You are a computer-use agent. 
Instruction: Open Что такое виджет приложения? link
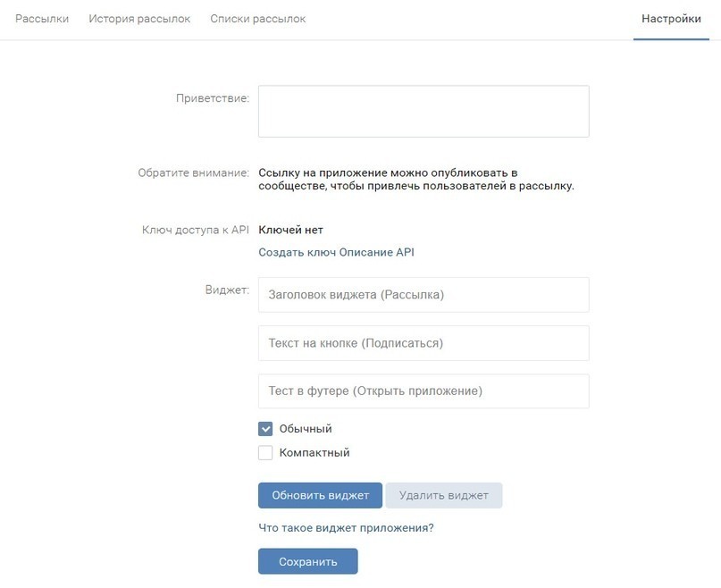click(346, 527)
